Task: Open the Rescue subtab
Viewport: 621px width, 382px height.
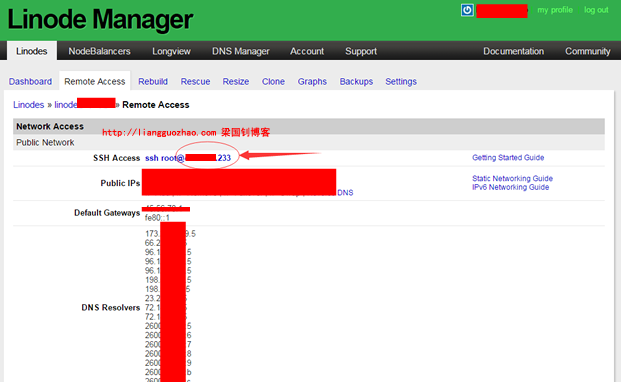Action: tap(195, 82)
